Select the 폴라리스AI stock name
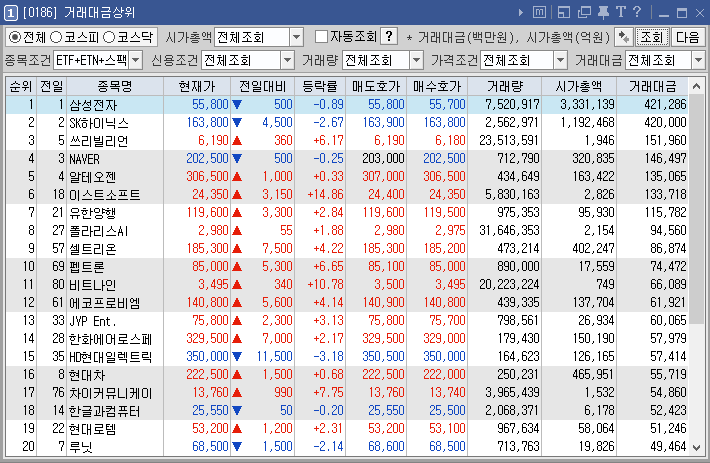 (98, 231)
